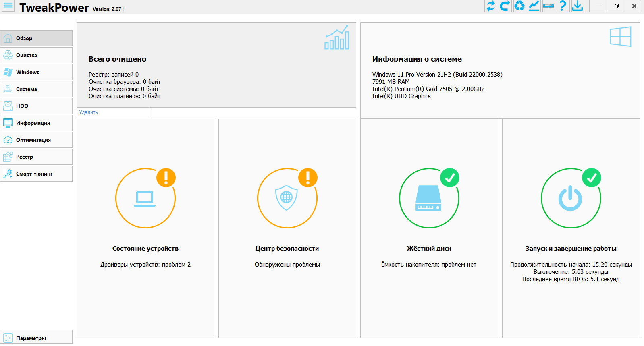This screenshot has height=346, width=644.
Task: Click the shield globe security center icon
Action: point(287,198)
